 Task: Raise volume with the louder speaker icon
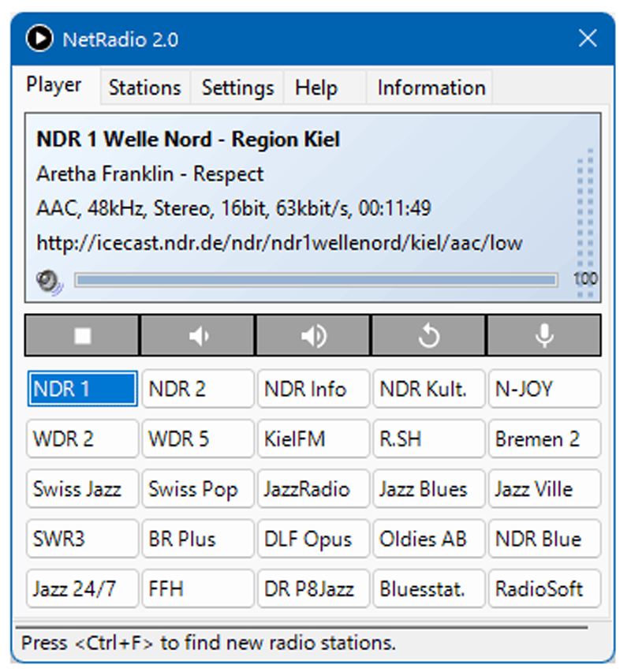[313, 335]
